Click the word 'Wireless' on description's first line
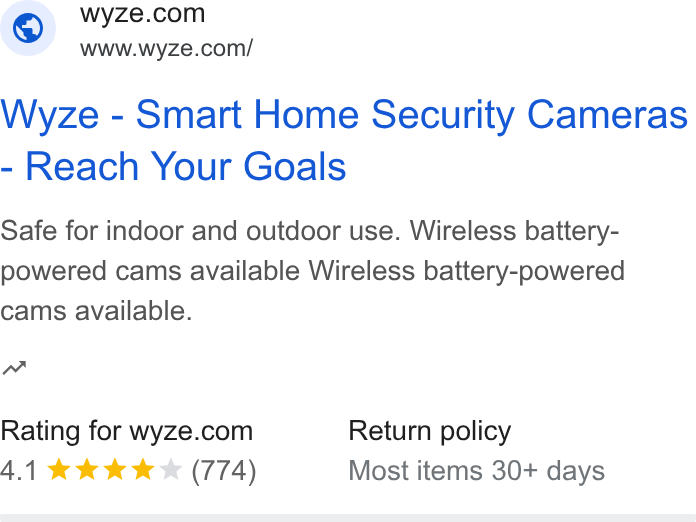This screenshot has width=696, height=522. tap(463, 231)
